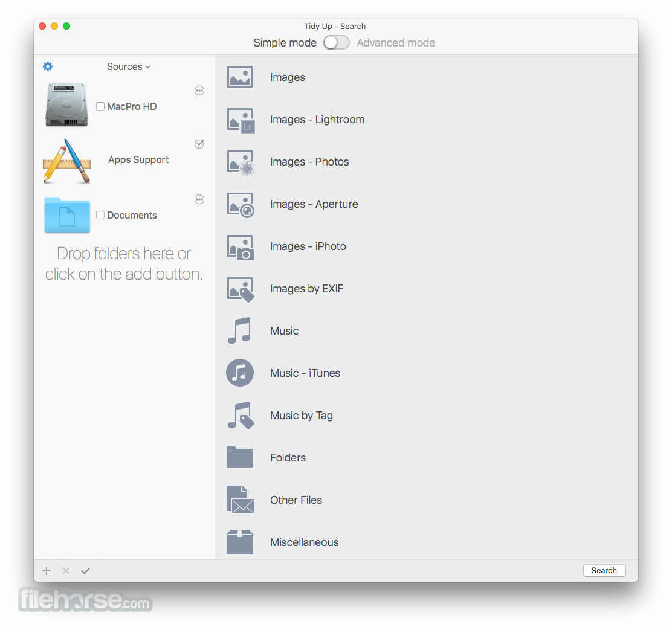
Task: Select the Images - Aperture label
Action: 314,204
